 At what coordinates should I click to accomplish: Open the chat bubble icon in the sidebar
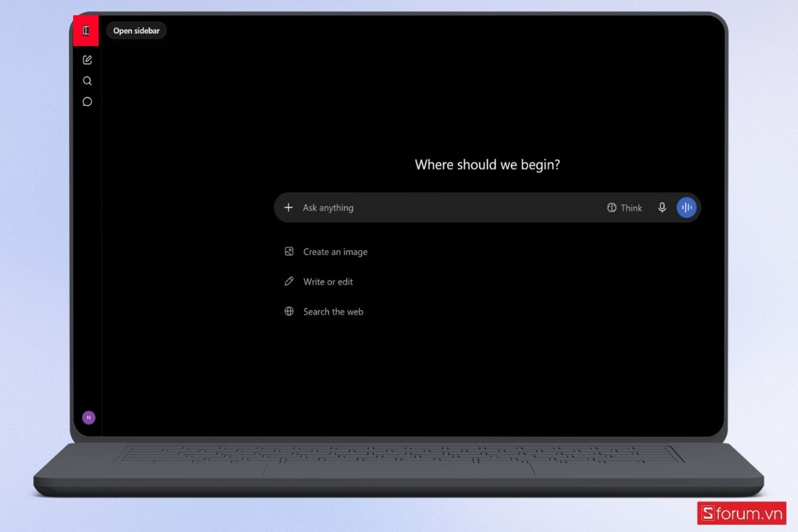coord(87,102)
